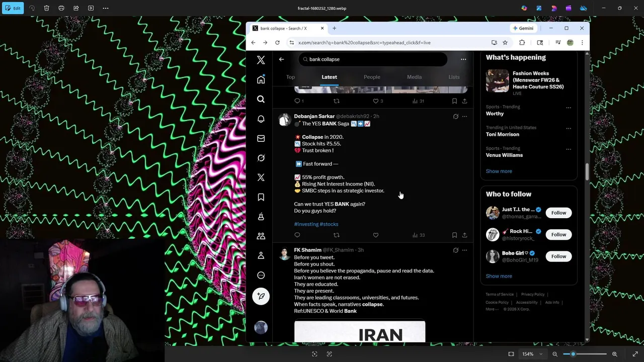
Task: Open Bookmarks icon in X sidebar
Action: pyautogui.click(x=261, y=197)
